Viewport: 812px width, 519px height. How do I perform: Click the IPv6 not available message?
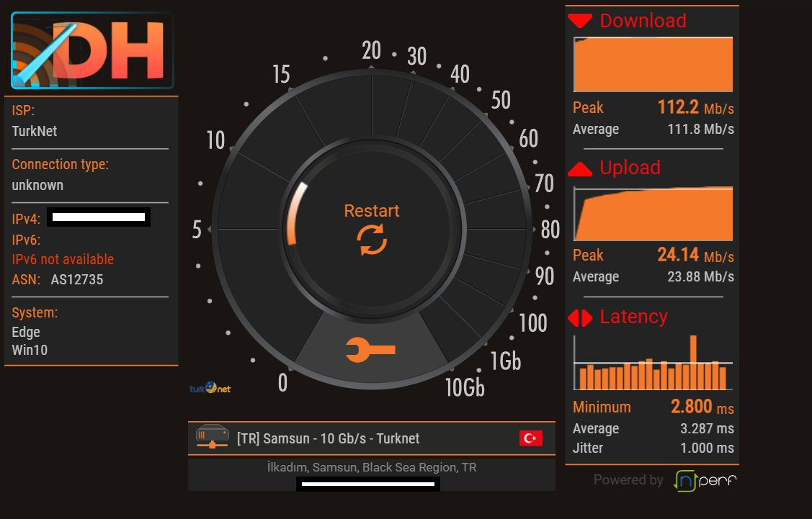[63, 259]
